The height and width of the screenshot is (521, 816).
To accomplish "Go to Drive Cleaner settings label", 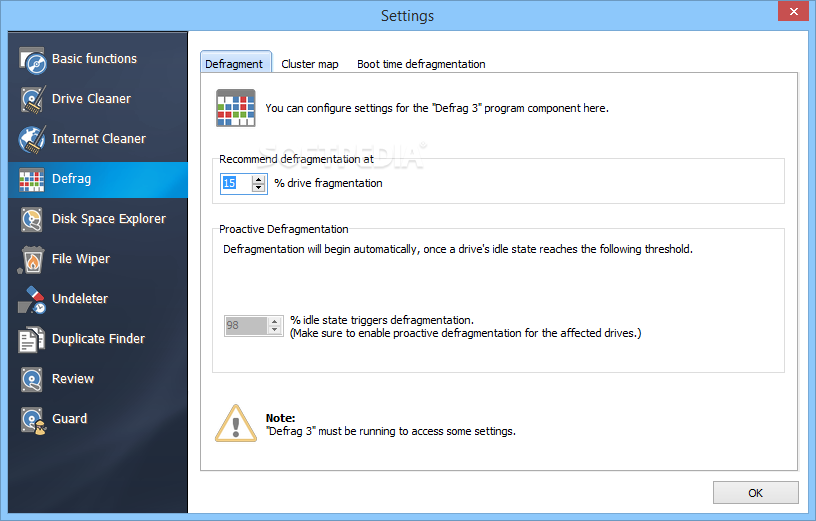I will point(91,99).
